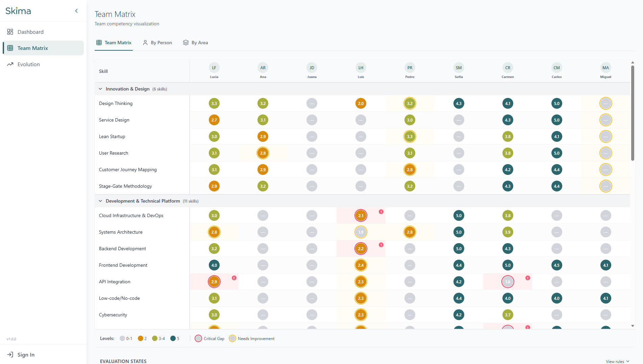Collapse the Development & Technical Platform group
The width and height of the screenshot is (643, 364).
point(100,201)
